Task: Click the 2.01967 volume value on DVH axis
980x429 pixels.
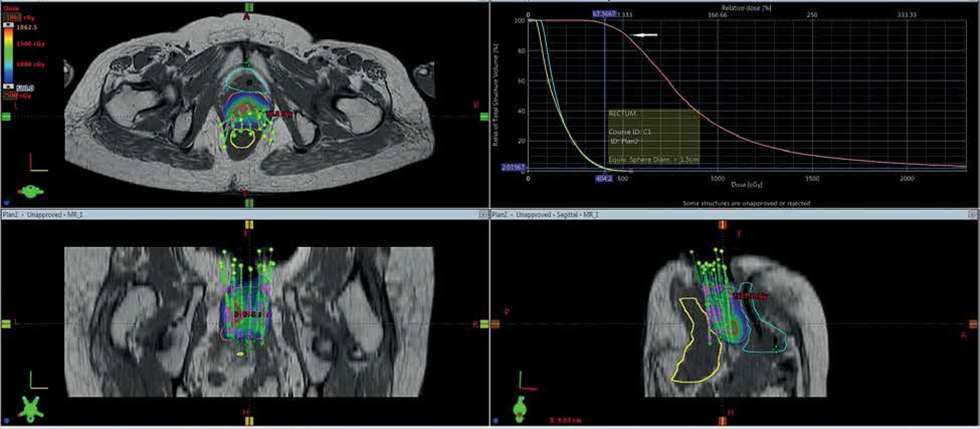Action: pos(513,167)
